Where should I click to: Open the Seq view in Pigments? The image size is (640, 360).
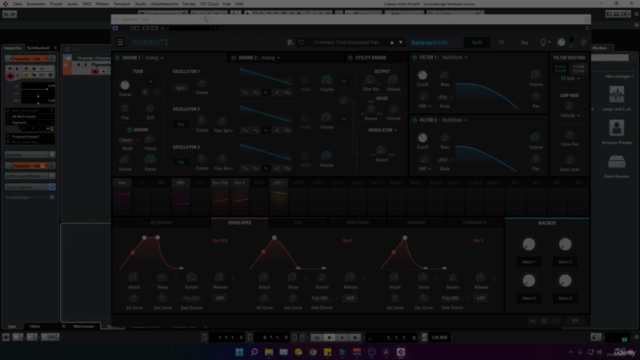524,42
